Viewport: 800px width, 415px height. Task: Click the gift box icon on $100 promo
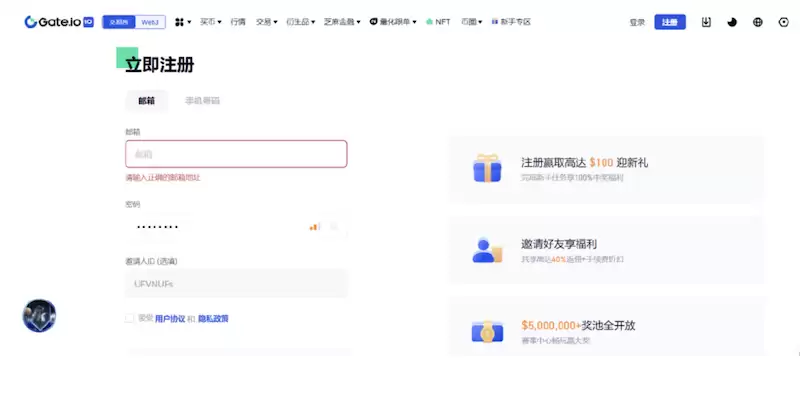tap(487, 168)
